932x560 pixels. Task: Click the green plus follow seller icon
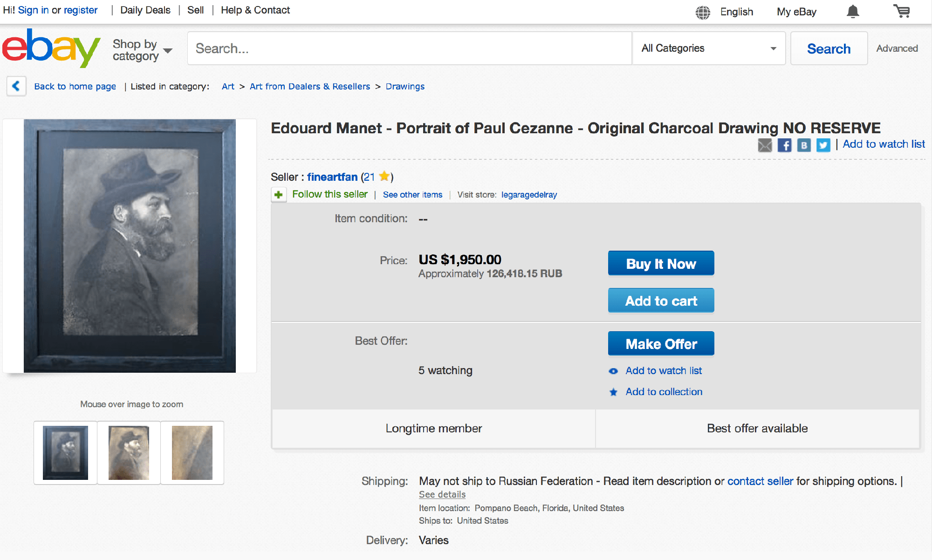click(279, 195)
